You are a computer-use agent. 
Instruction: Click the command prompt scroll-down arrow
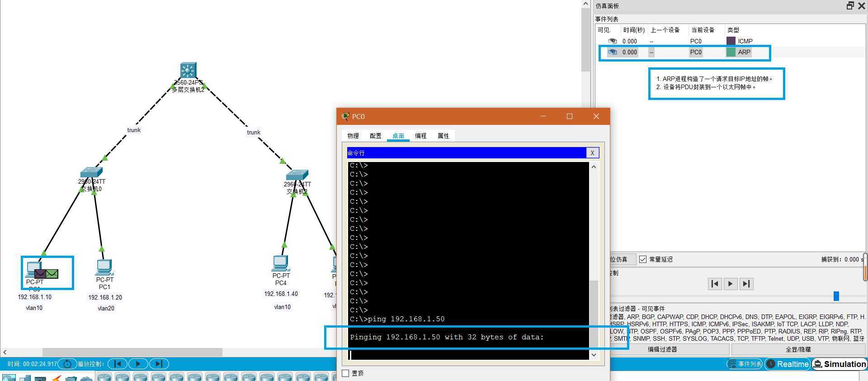point(594,355)
